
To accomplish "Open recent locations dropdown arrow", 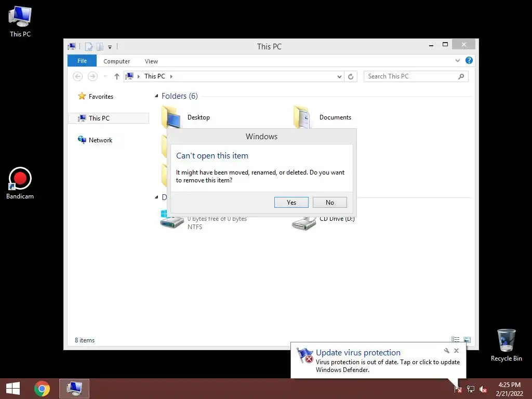I will (105, 76).
